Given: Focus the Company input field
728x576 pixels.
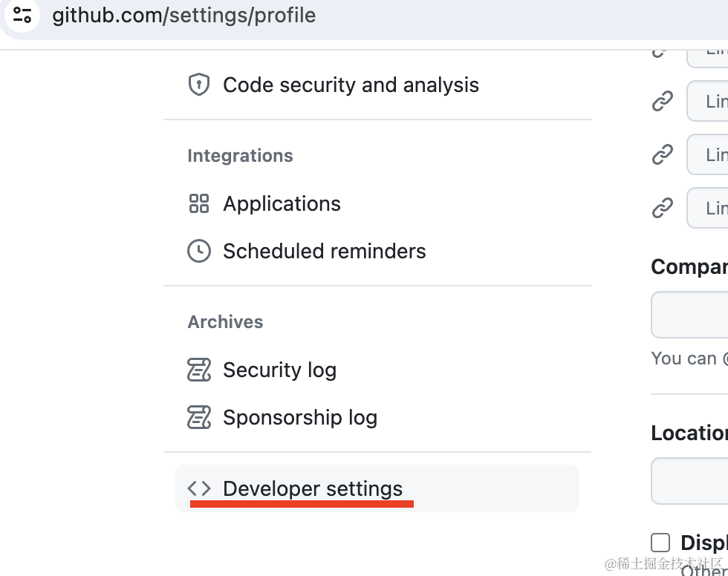Looking at the screenshot, I should pyautogui.click(x=691, y=315).
